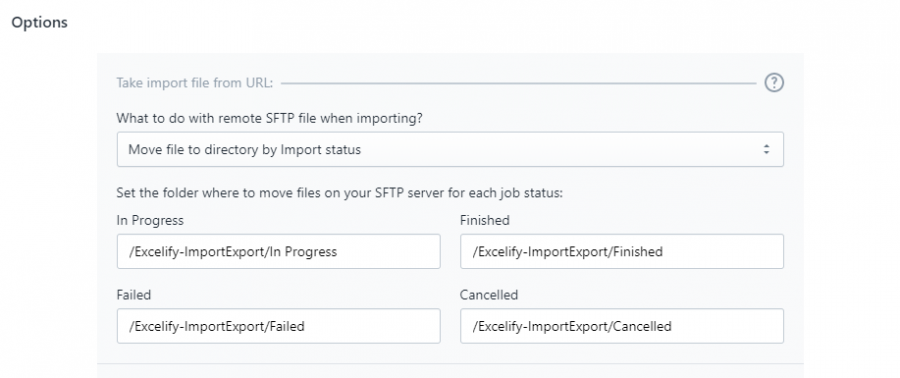Screen dimensions: 900x378
Task: Click the 'Failed' field label
Action: pos(134,295)
